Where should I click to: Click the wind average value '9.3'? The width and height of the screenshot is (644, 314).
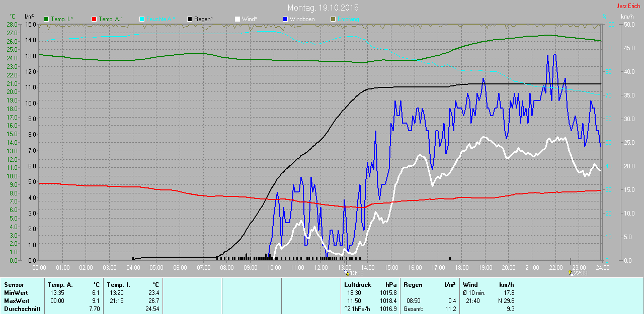pos(510,309)
